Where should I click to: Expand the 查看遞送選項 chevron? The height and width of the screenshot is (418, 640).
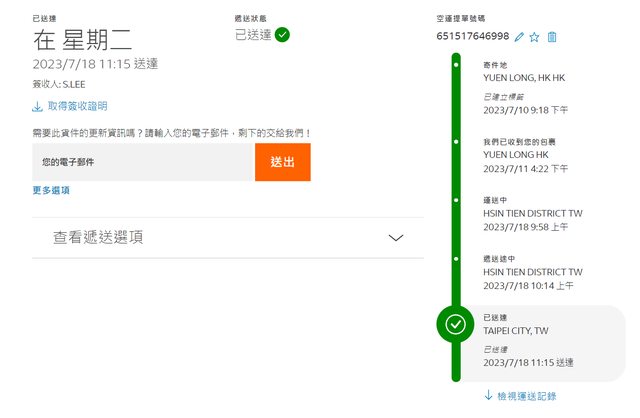click(396, 238)
